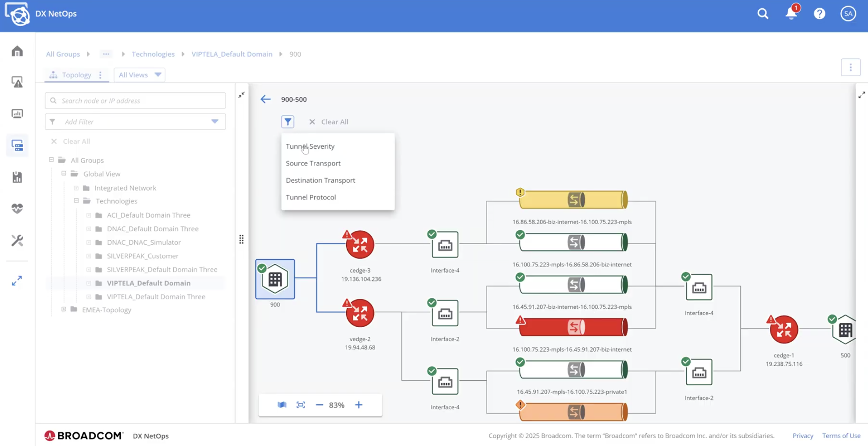This screenshot has width=868, height=446.
Task: Click the filter funnel icon above the topology
Action: 288,121
